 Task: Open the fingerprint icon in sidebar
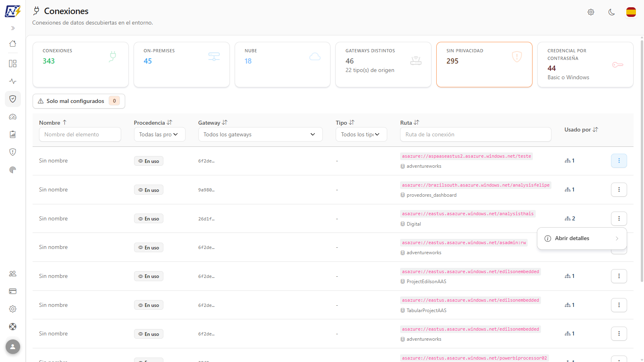tap(13, 170)
